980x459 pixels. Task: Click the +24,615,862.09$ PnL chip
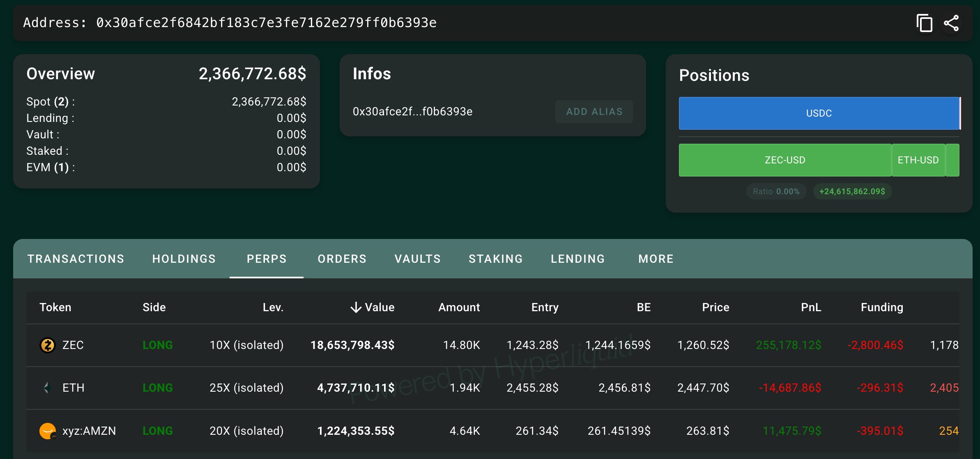[x=852, y=191]
